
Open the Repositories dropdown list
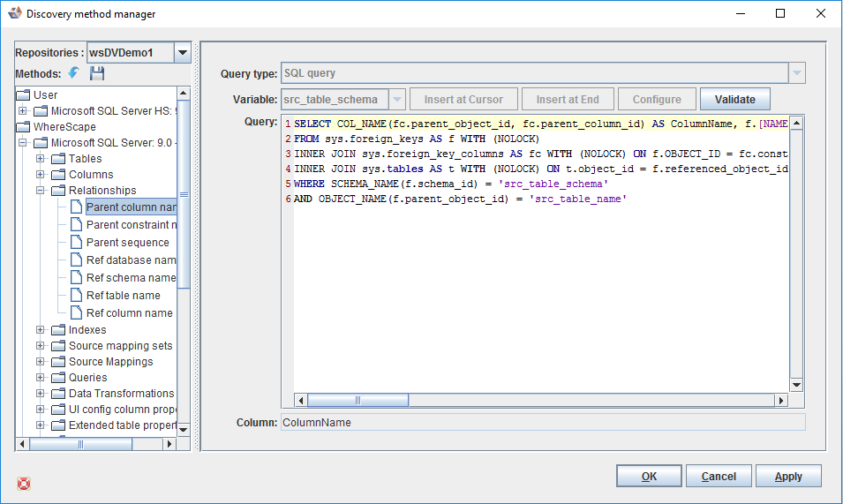point(183,53)
